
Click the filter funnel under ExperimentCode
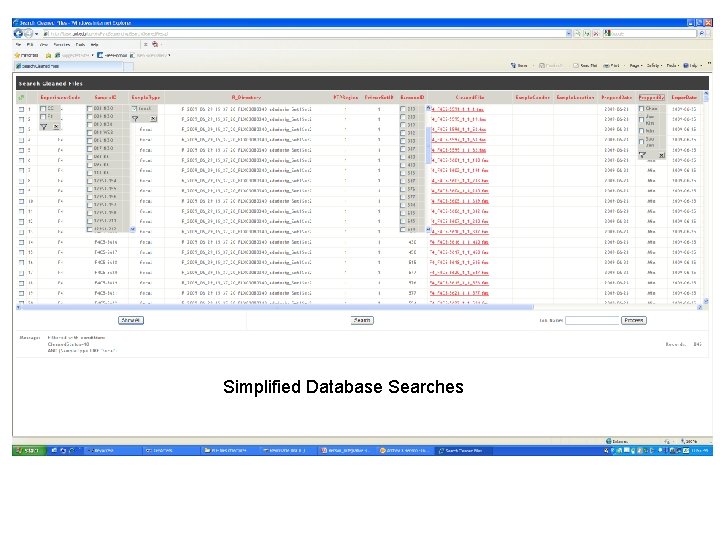tap(44, 127)
